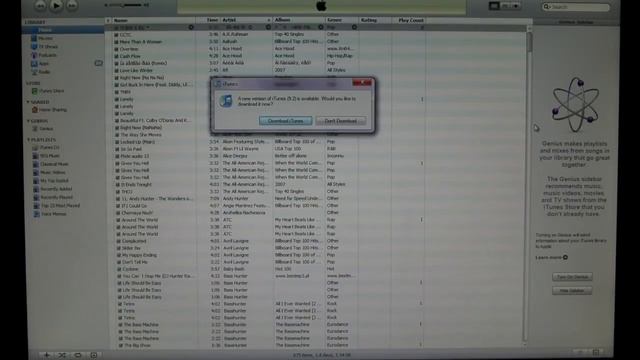Image resolution: width=640 pixels, height=360 pixels.
Task: Click the iTunes search field
Action: click(576, 7)
